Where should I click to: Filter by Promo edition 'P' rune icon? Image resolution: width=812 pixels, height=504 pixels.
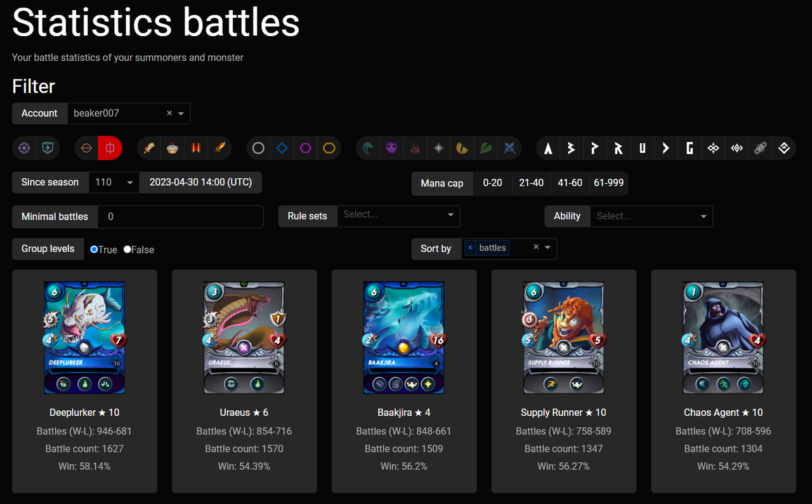tap(595, 148)
